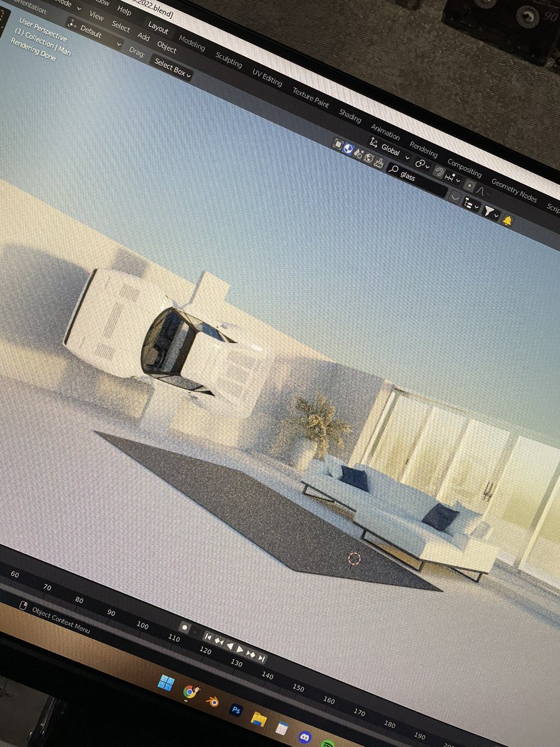The width and height of the screenshot is (560, 747).
Task: Click the Blender taskbar icon
Action: [x=213, y=701]
